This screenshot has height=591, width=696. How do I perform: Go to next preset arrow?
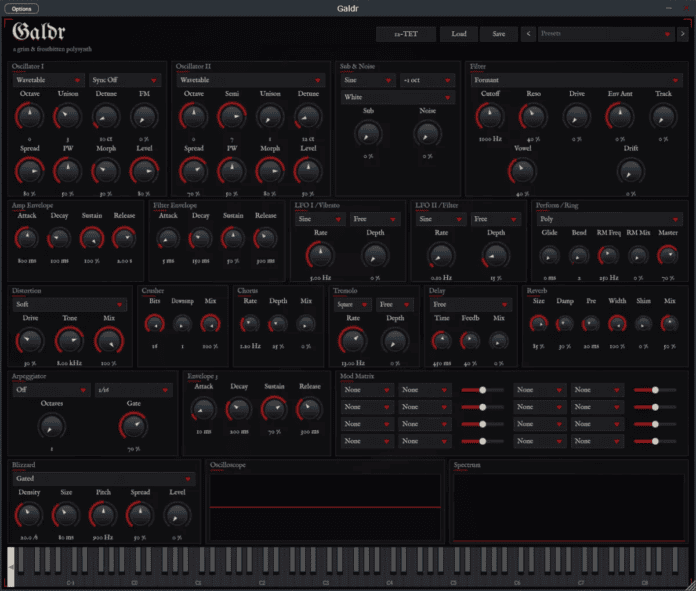pyautogui.click(x=683, y=34)
